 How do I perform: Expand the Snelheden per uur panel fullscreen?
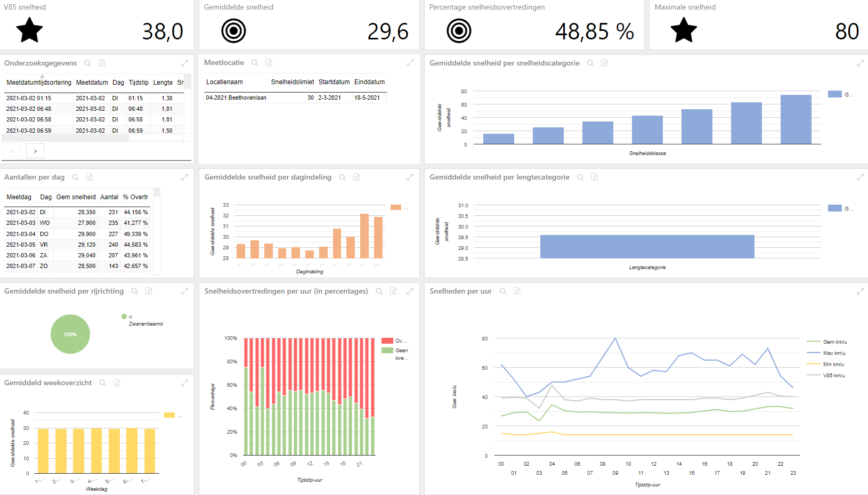[x=860, y=291]
